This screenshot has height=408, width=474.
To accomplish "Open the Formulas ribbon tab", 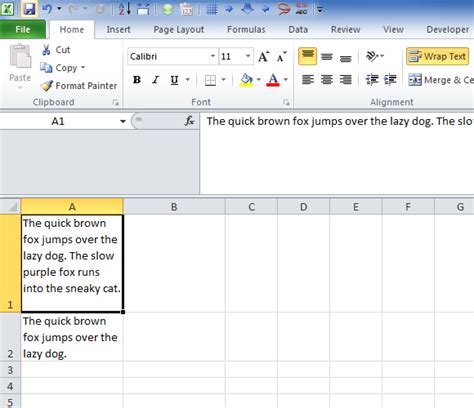I will (246, 30).
